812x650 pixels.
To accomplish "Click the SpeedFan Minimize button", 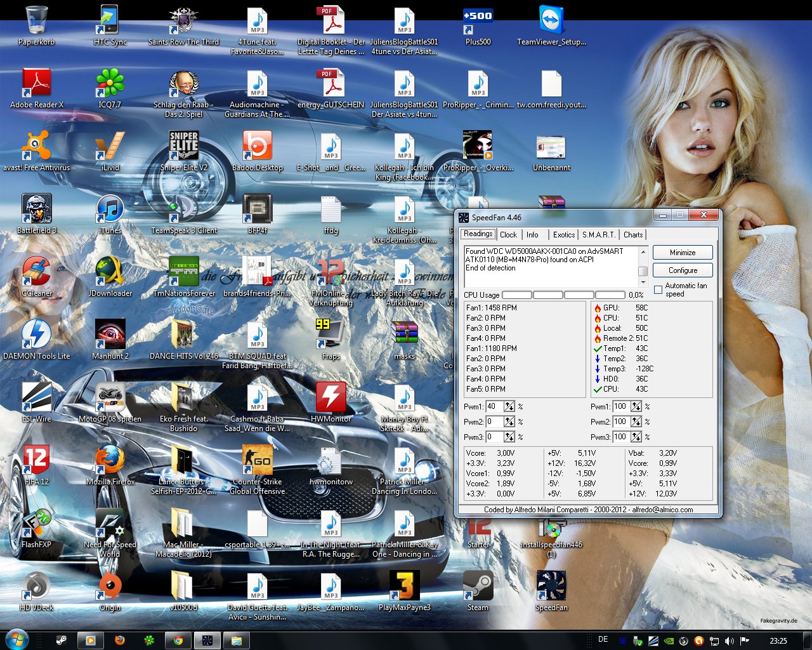I will point(683,253).
